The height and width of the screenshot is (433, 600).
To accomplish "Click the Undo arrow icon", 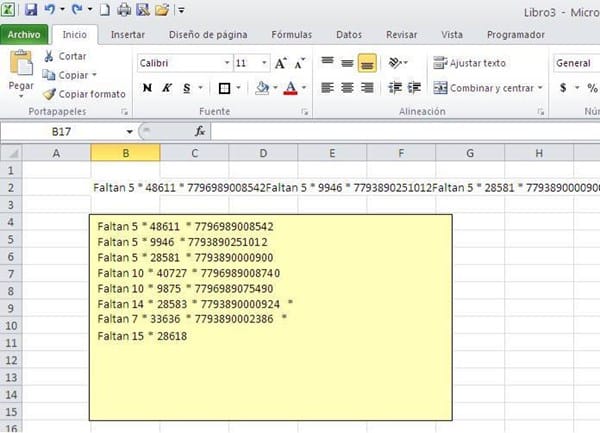I will tap(50, 9).
